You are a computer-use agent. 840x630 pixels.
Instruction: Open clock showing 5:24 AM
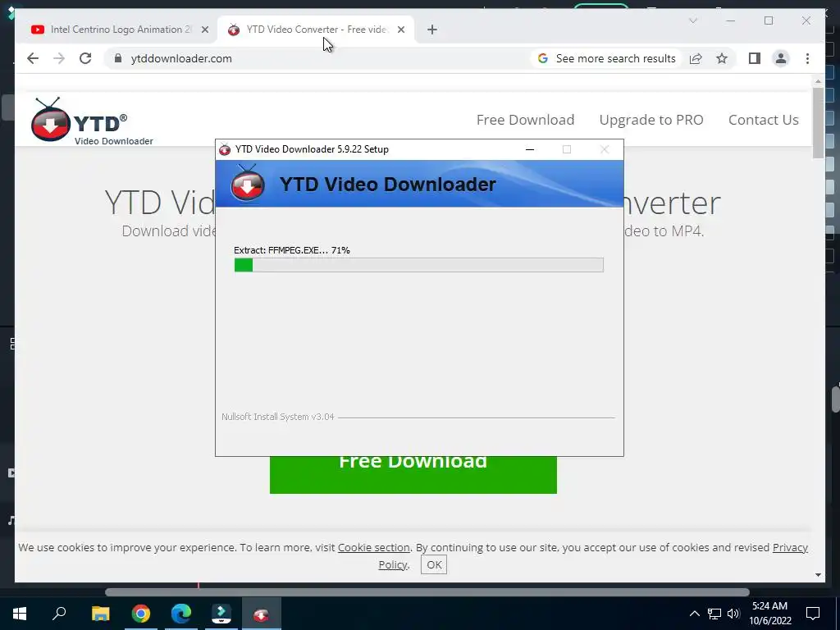pyautogui.click(x=769, y=614)
